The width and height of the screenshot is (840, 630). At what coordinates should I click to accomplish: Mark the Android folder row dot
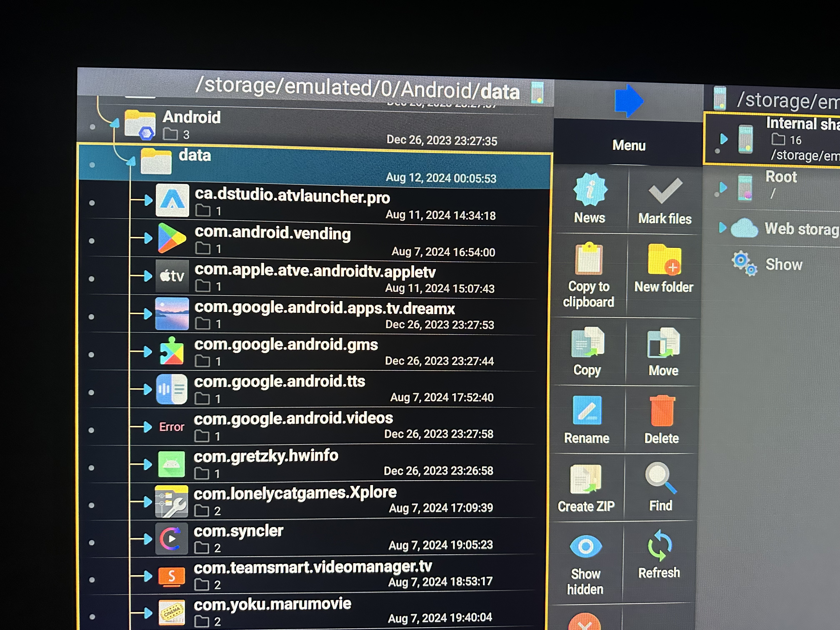coord(92,126)
